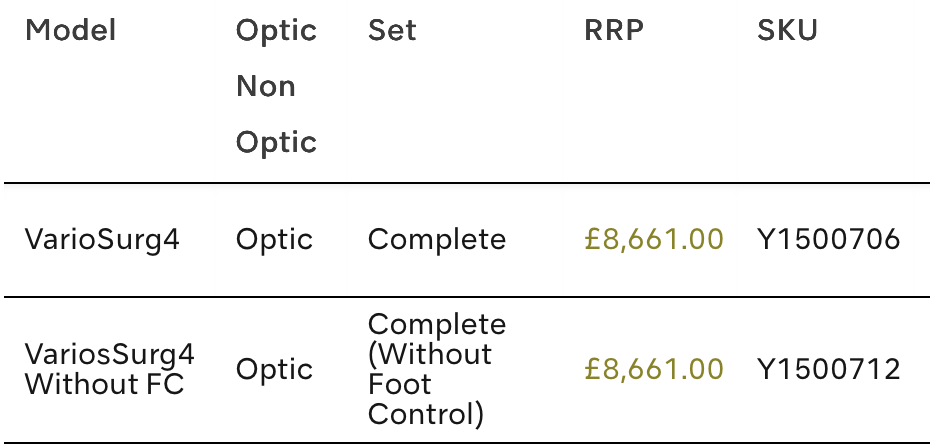Open the £8,661.00 price for SKU Y1500706

(x=653, y=240)
